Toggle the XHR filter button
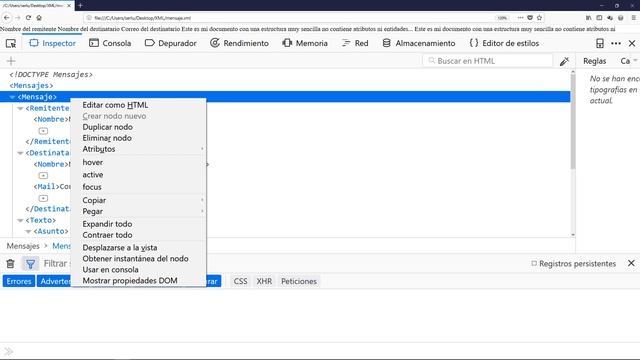 pyautogui.click(x=264, y=281)
